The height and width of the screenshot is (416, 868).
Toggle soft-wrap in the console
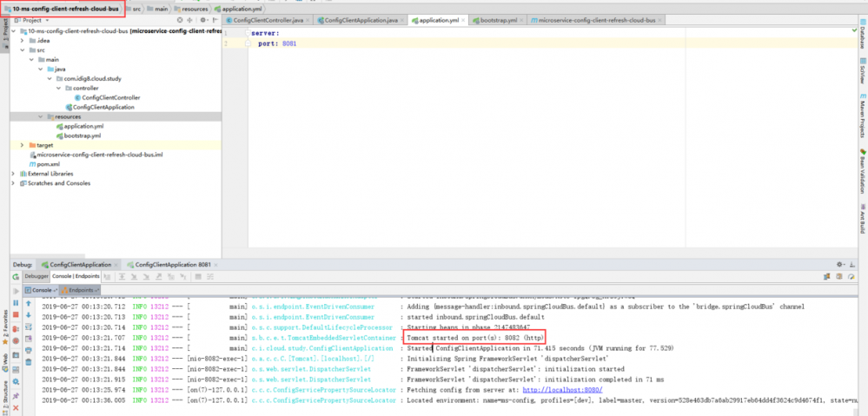pyautogui.click(x=28, y=327)
